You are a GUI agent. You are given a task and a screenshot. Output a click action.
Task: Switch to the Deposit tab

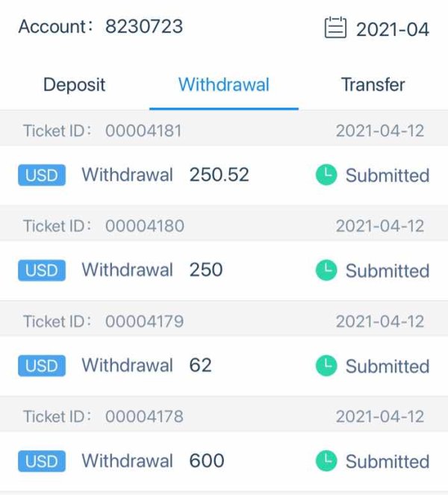pyautogui.click(x=74, y=85)
